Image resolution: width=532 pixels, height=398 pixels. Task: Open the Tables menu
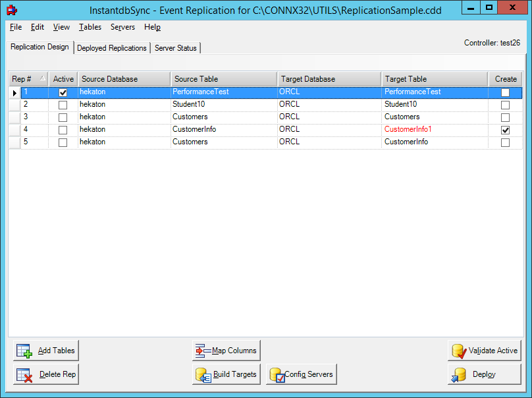[x=90, y=27]
